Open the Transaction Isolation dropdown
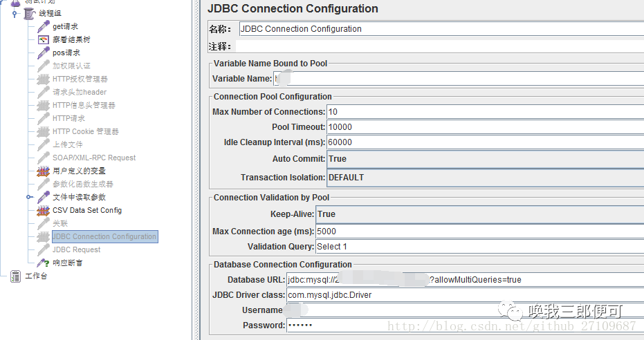The height and width of the screenshot is (340, 644). pos(484,178)
